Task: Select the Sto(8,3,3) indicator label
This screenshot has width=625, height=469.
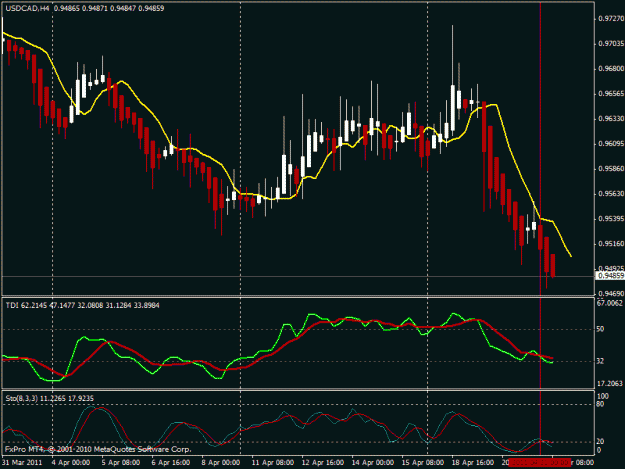Action: (x=50, y=398)
